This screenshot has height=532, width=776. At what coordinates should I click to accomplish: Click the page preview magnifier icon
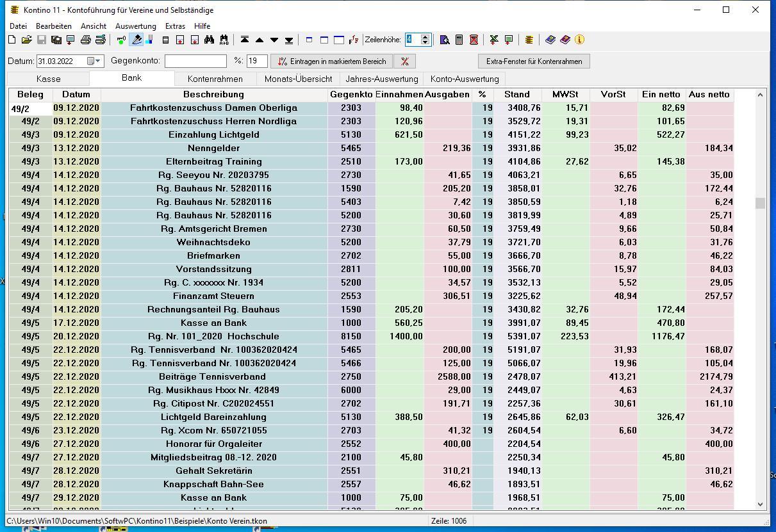(445, 40)
